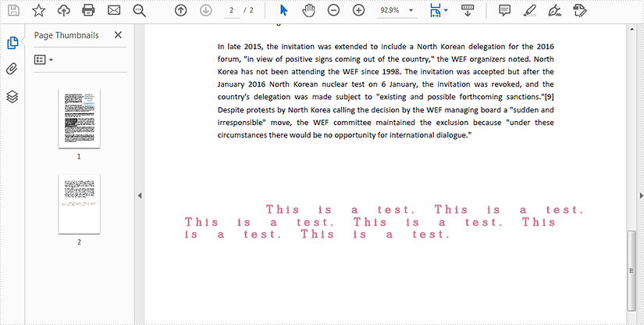Click thumbnail label 2
644x325 pixels.
point(79,242)
